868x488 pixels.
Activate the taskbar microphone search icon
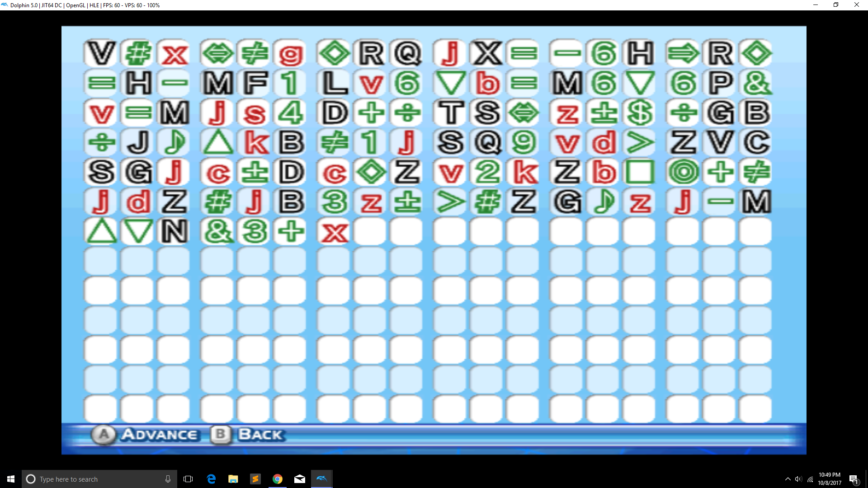coord(168,479)
